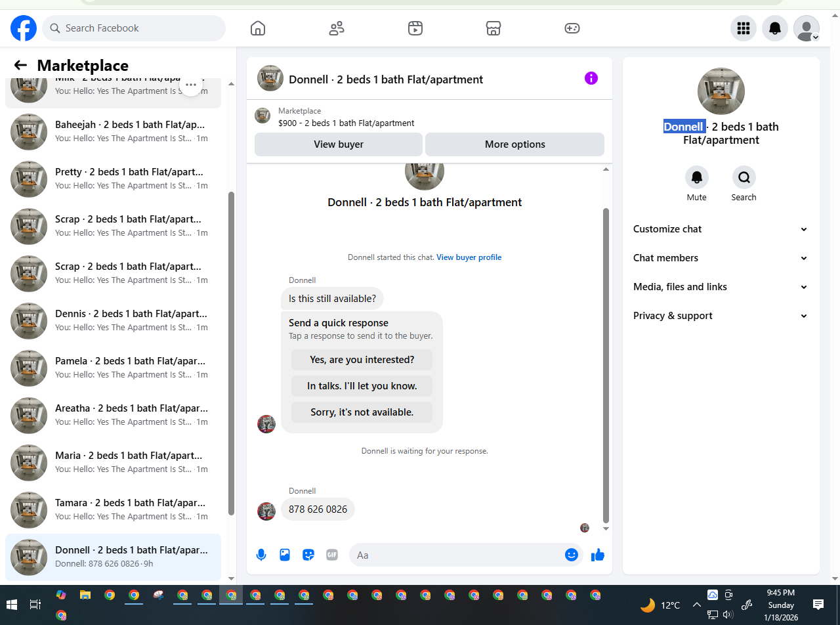Click the Facebook logo
Screen dimensions: 840x625
[x=24, y=28]
